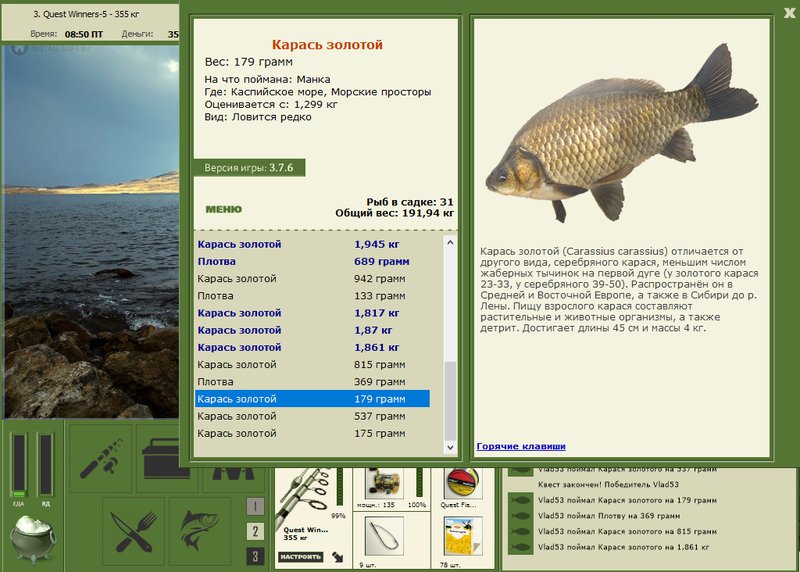The width and height of the screenshot is (800, 572).
Task: Select Карась золотой 1,817 кг row
Action: [x=312, y=313]
